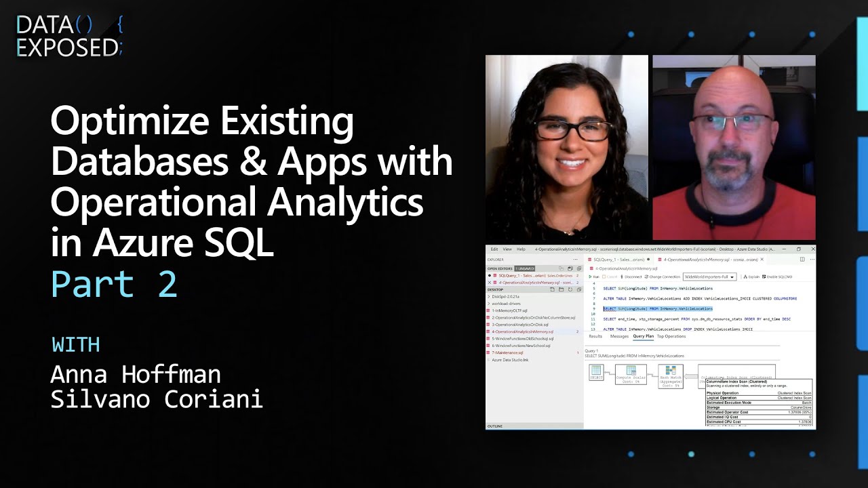Click Physical Operation row in tooltip

pyautogui.click(x=759, y=392)
